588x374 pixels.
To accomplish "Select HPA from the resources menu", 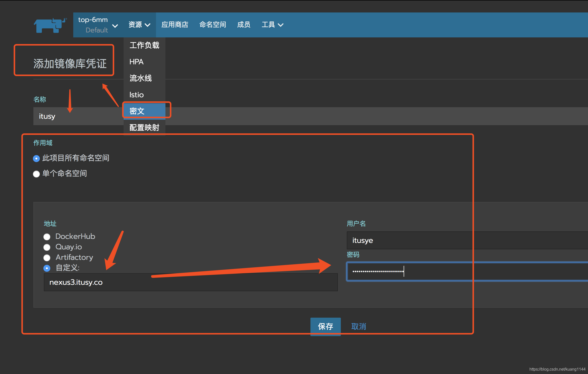I will point(145,62).
